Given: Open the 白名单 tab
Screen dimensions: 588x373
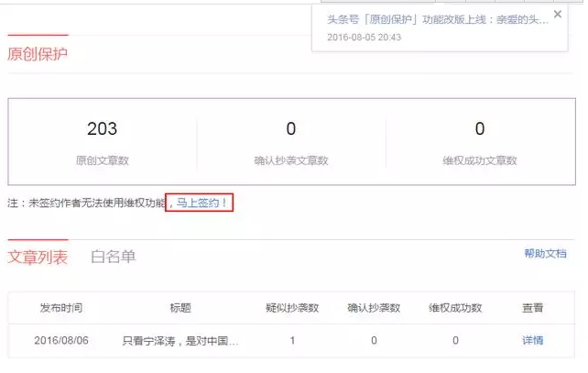Looking at the screenshot, I should coord(113,257).
